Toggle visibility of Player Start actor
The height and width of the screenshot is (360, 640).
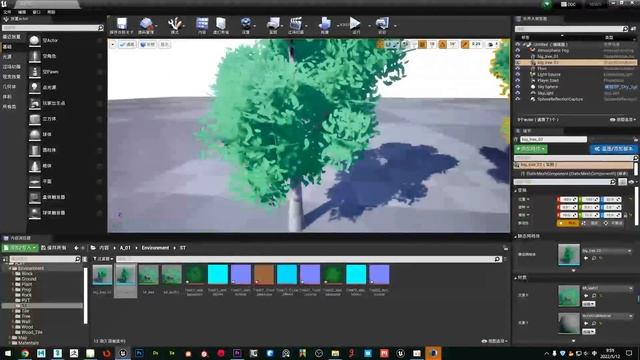pyautogui.click(x=518, y=81)
